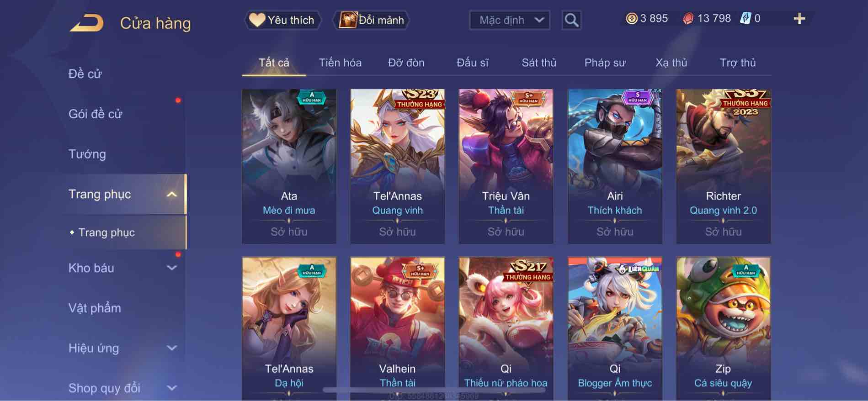Image resolution: width=868 pixels, height=401 pixels.
Task: Open Ata Mèo đi mưa skin card
Action: 289,166
